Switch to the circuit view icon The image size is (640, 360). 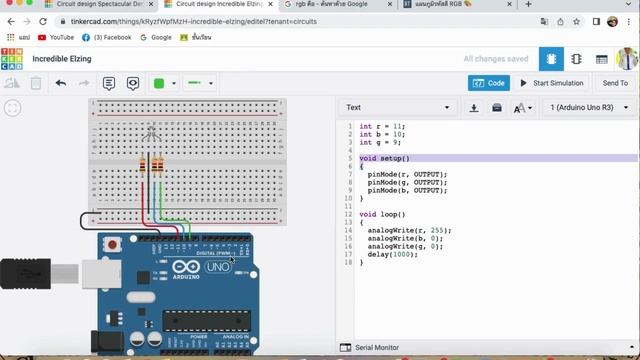[x=551, y=59]
